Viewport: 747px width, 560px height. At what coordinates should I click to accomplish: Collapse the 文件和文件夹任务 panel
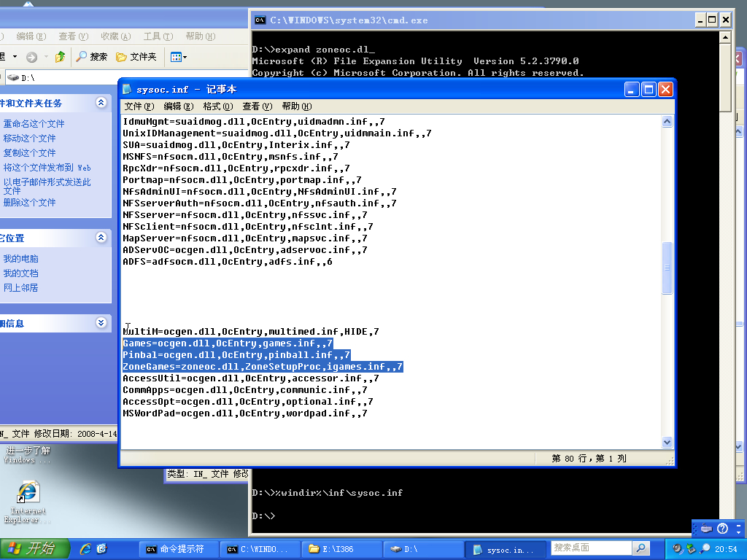point(101,102)
